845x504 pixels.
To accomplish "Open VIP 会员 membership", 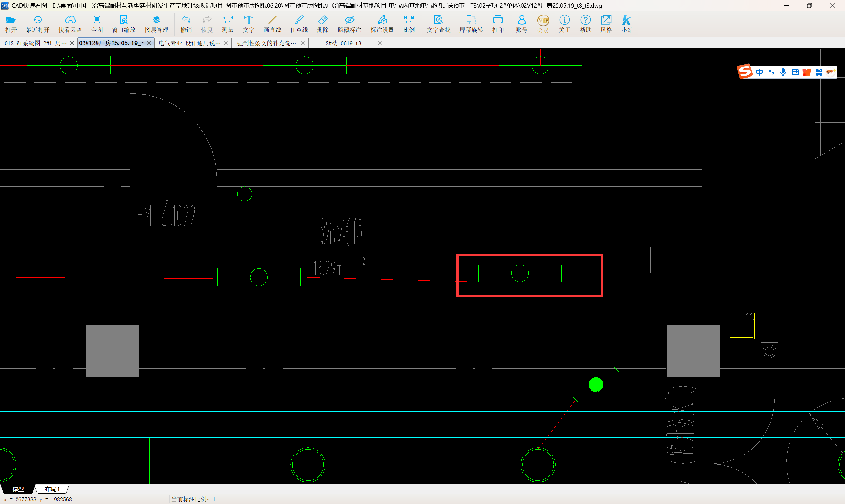I will pyautogui.click(x=543, y=24).
